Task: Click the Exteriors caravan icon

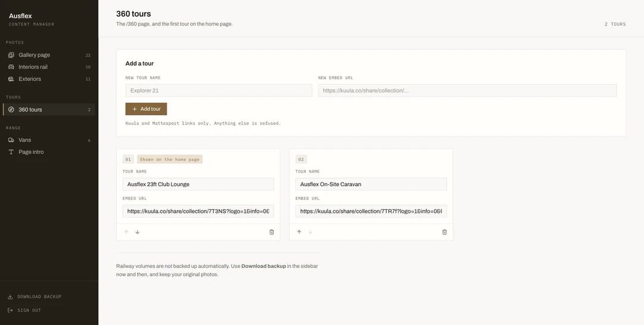Action: pos(11,79)
